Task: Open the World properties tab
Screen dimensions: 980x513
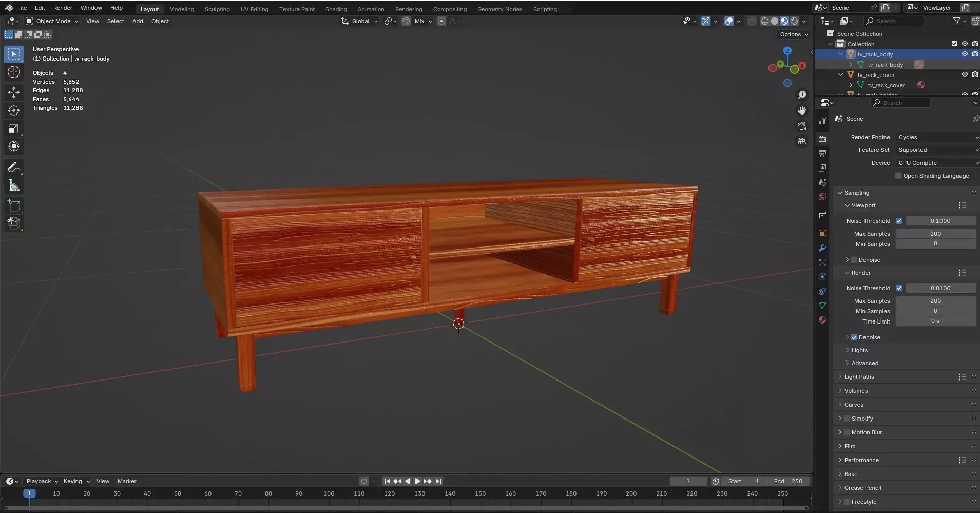Action: pos(822,197)
